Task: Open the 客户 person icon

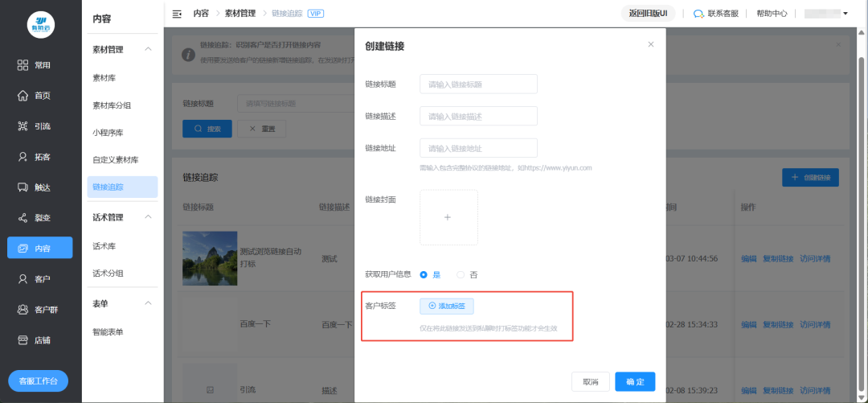Action: (23, 278)
